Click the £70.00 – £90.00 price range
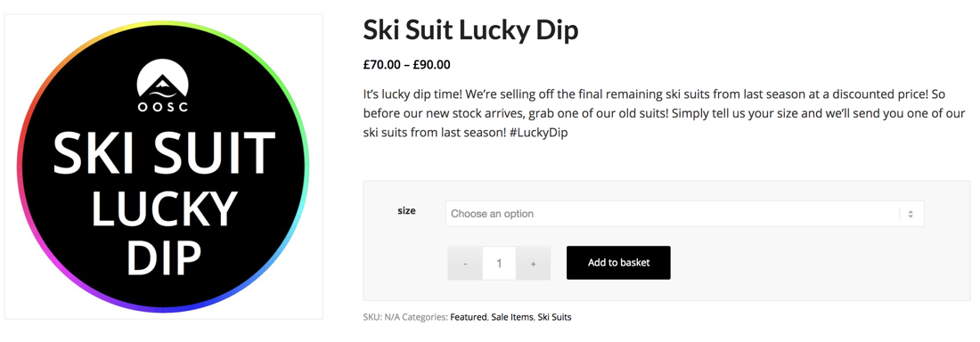This screenshot has width=980, height=342. (407, 64)
